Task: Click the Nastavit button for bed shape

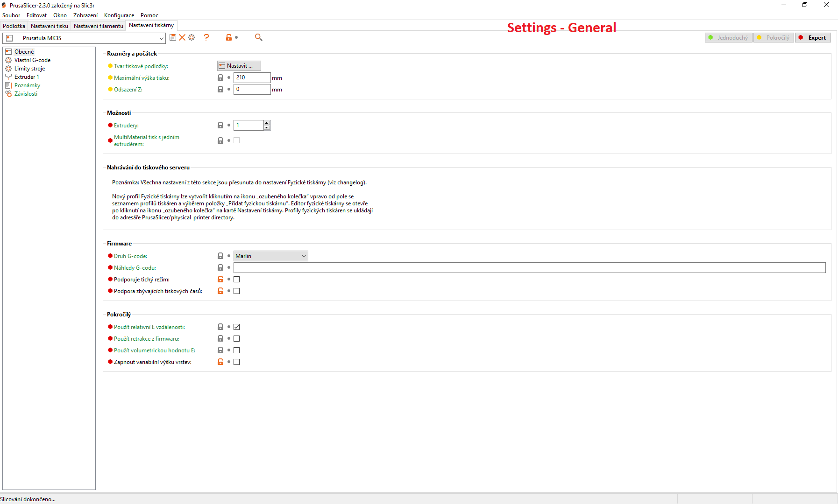Action: (x=239, y=65)
